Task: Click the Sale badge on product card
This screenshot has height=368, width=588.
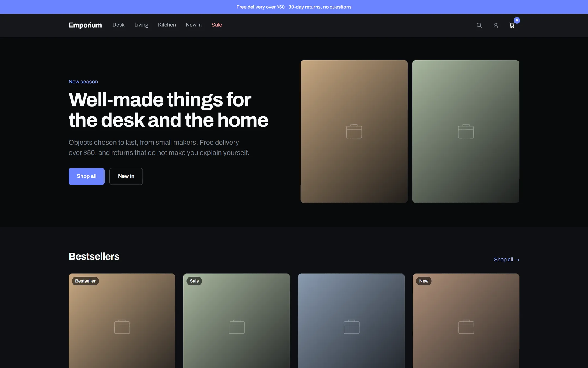Action: pyautogui.click(x=194, y=281)
